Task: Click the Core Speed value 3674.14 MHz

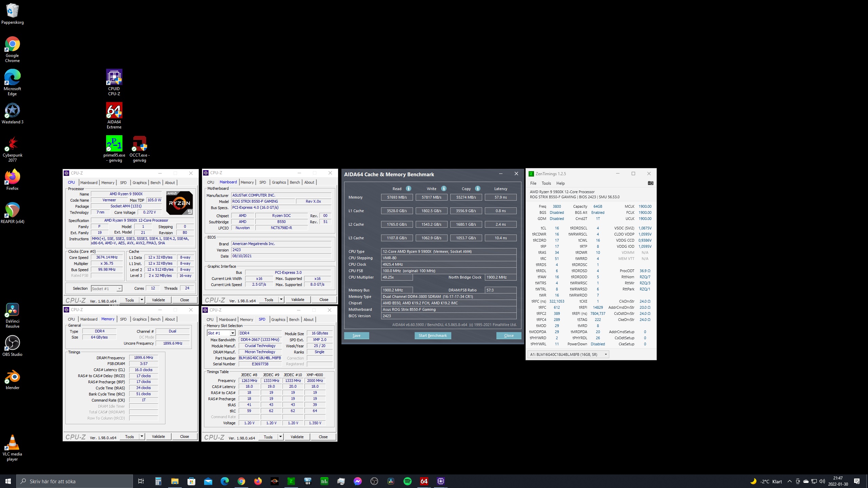Action: coord(107,258)
